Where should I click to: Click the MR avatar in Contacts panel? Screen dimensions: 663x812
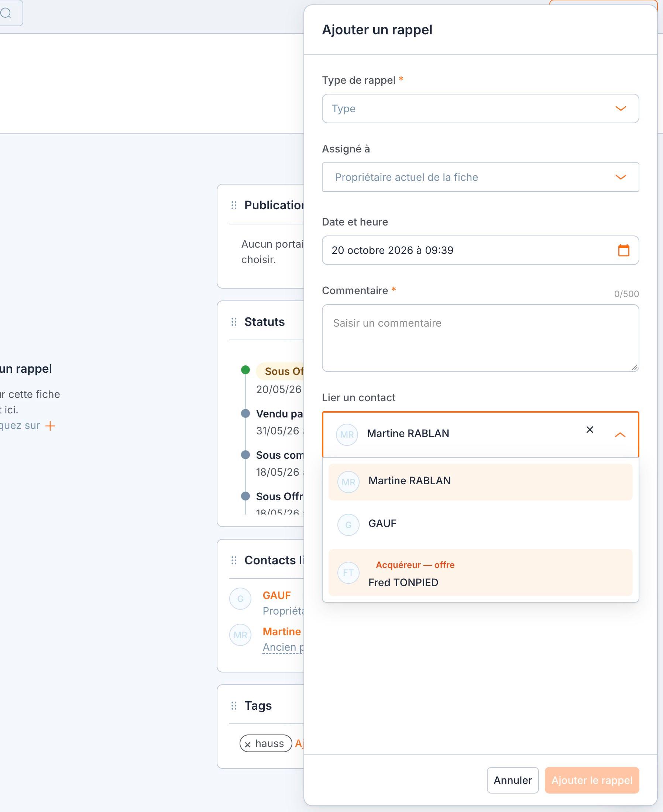[240, 635]
